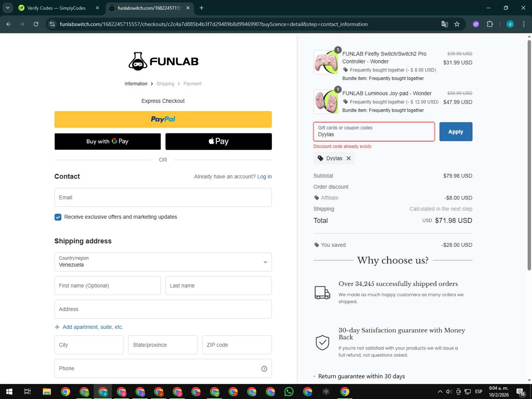The height and width of the screenshot is (399, 532).
Task: Click the City input field
Action: point(89,345)
